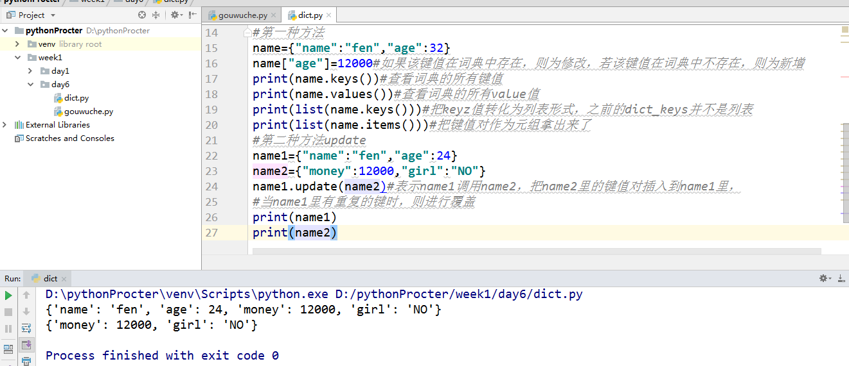Click the gouwuche.py Python file icon in tree

[58, 112]
